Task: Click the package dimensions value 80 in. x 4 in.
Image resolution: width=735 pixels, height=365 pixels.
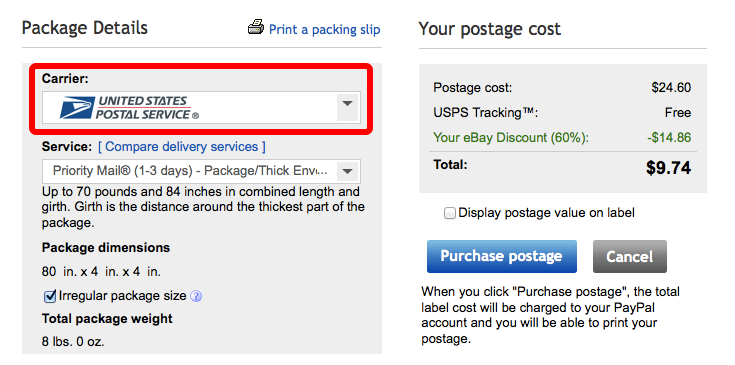Action: [102, 271]
